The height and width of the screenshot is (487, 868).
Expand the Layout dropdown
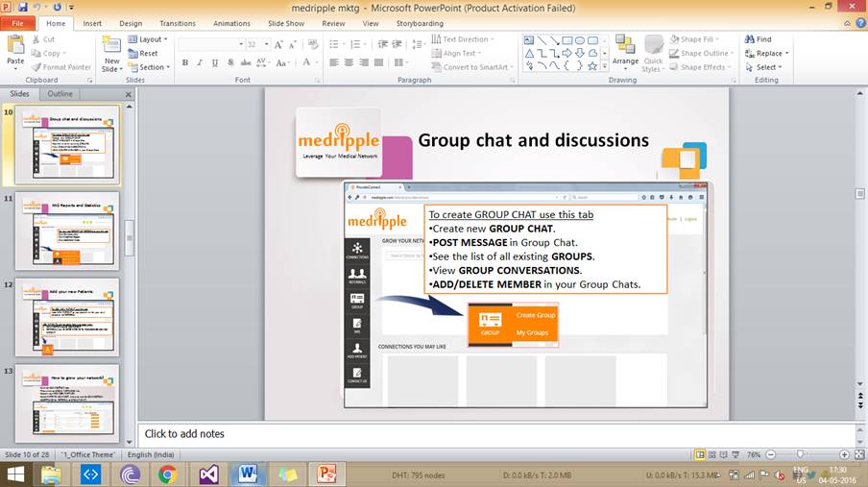(152, 39)
